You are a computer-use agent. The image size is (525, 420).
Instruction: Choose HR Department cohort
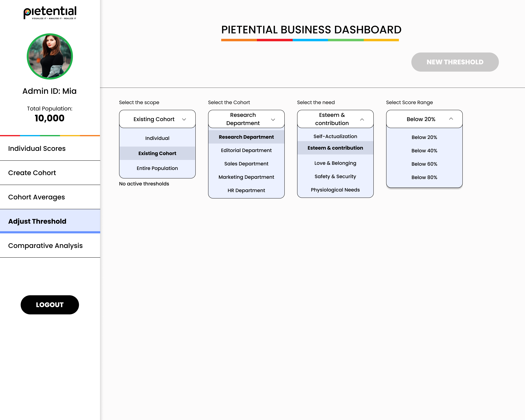(246, 190)
